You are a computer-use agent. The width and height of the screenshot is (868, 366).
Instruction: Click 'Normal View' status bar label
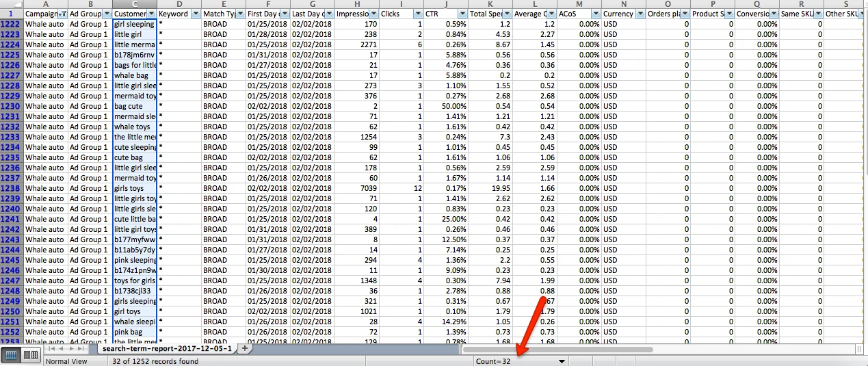67,361
